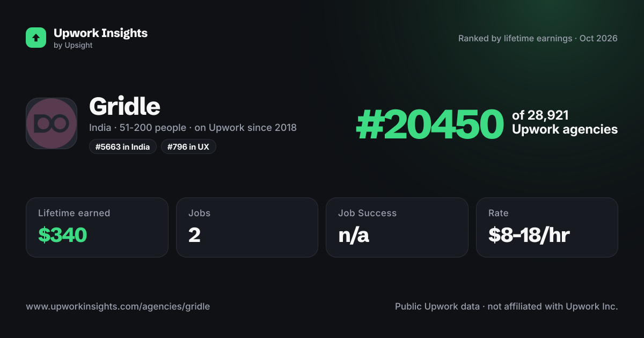Click the Gridle agency name heading
The image size is (644, 338).
tap(125, 106)
